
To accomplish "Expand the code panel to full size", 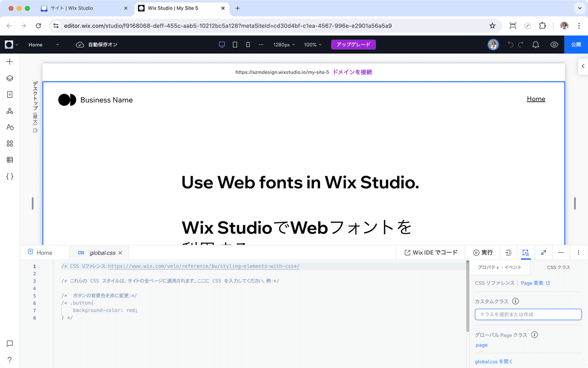I will 543,253.
